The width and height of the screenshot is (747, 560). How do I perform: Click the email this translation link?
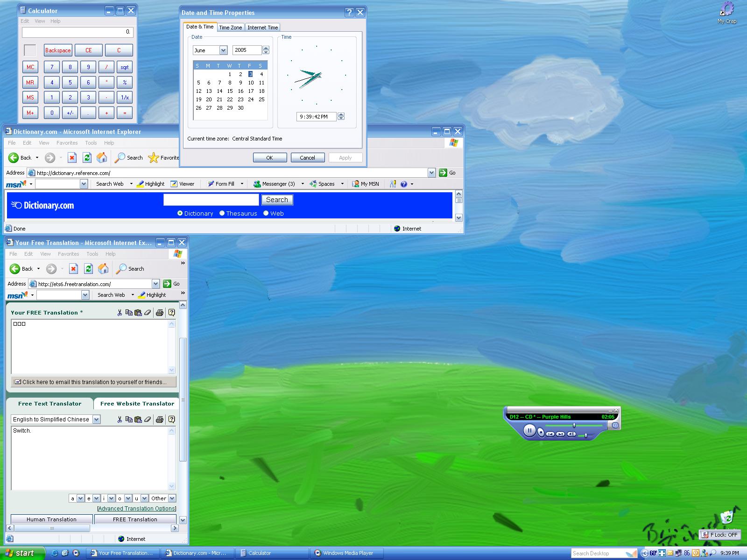[x=94, y=382]
